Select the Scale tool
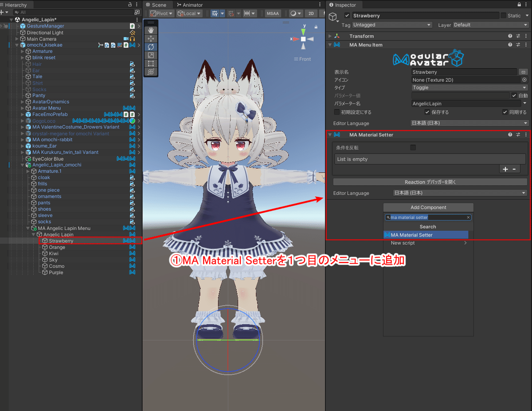The height and width of the screenshot is (411, 532). (151, 55)
